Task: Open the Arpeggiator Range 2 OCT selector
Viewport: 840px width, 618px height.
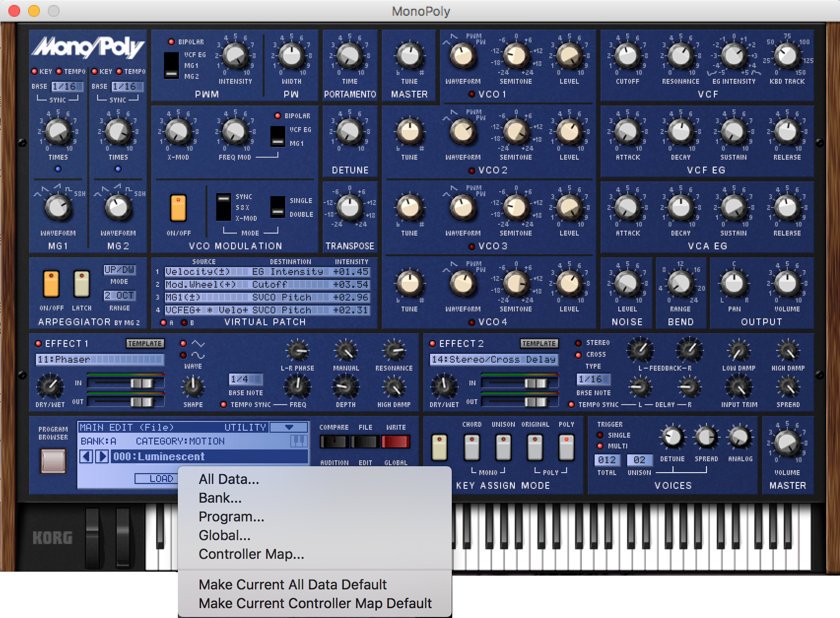Action: pos(119,295)
